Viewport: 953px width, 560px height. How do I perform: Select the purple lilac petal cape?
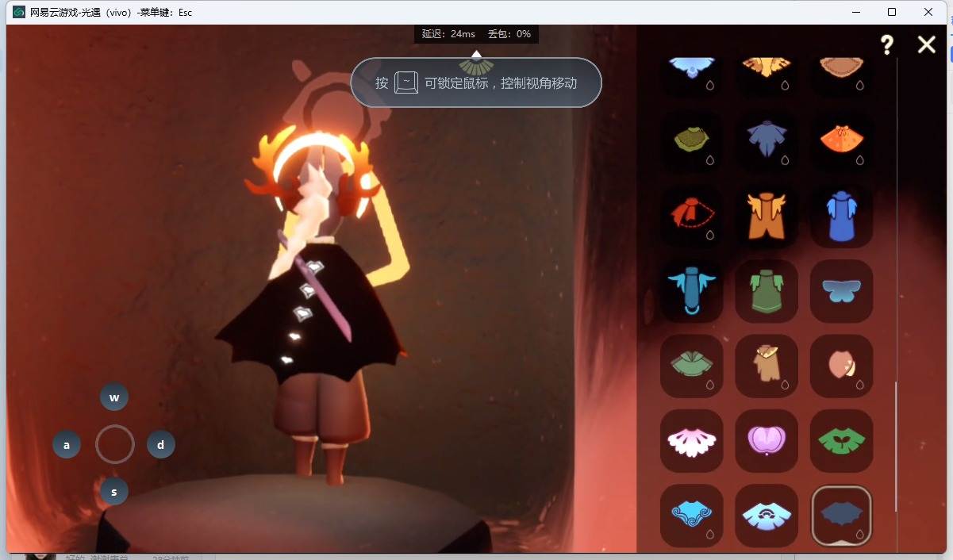(x=767, y=441)
